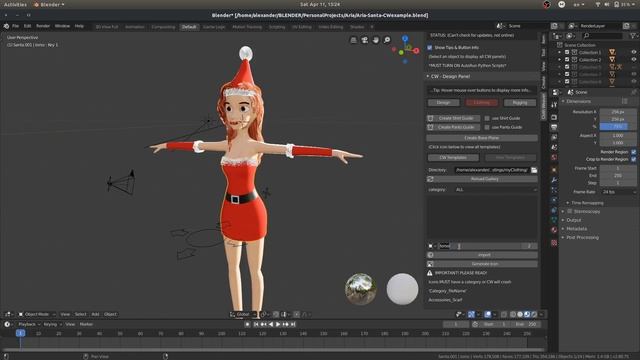The height and width of the screenshot is (360, 640).
Task: Open the Texture checker properties tab
Action: pyautogui.click(x=554, y=243)
